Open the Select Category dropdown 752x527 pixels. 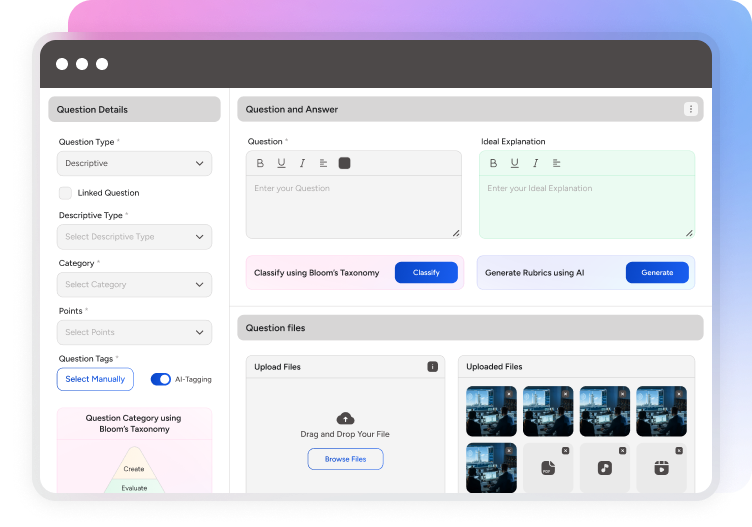click(x=134, y=285)
